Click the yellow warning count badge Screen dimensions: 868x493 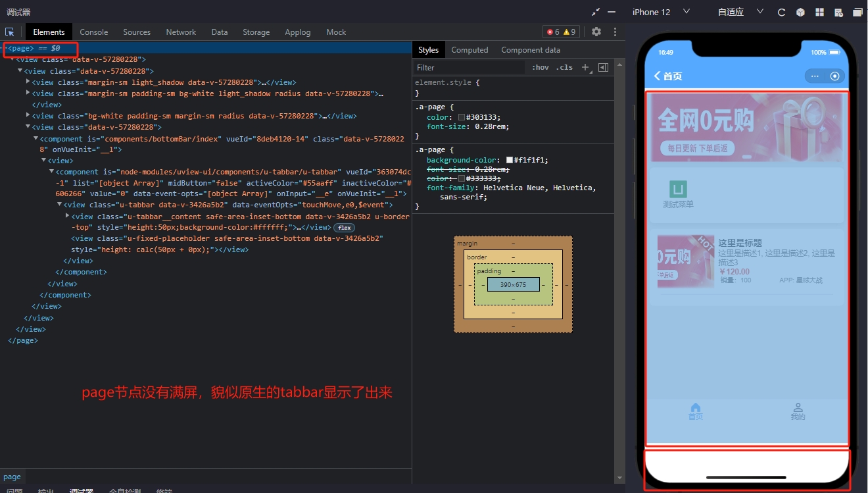click(x=569, y=32)
